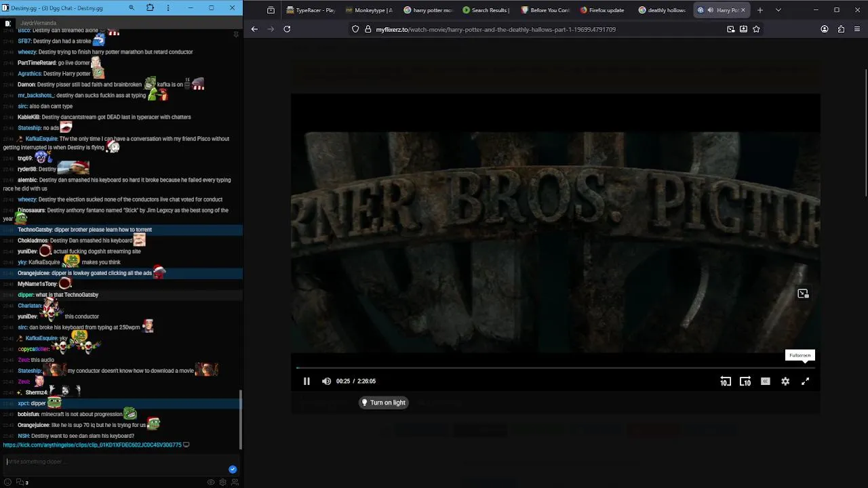
Task: Click username Sherm24 in chat
Action: (37, 392)
